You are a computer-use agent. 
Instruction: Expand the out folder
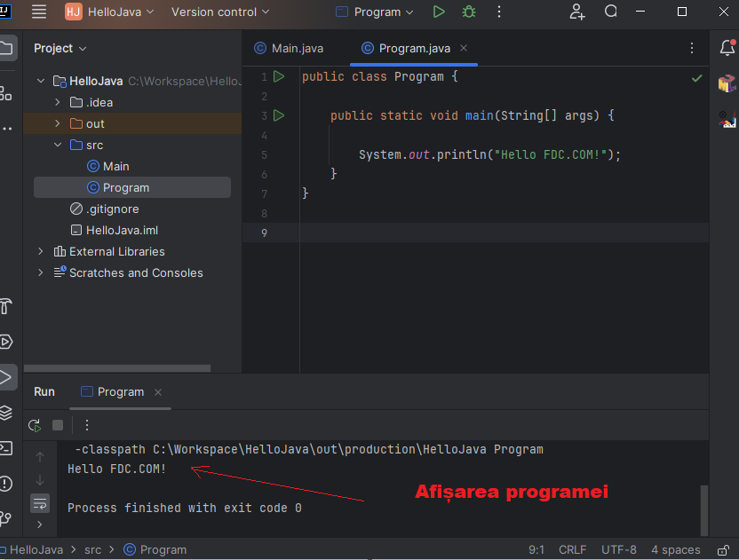click(x=58, y=123)
